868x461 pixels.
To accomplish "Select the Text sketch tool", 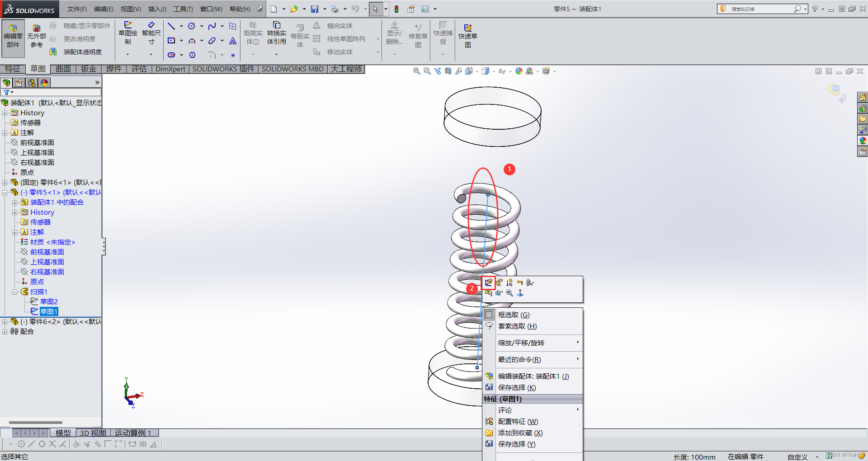I will 233,41.
